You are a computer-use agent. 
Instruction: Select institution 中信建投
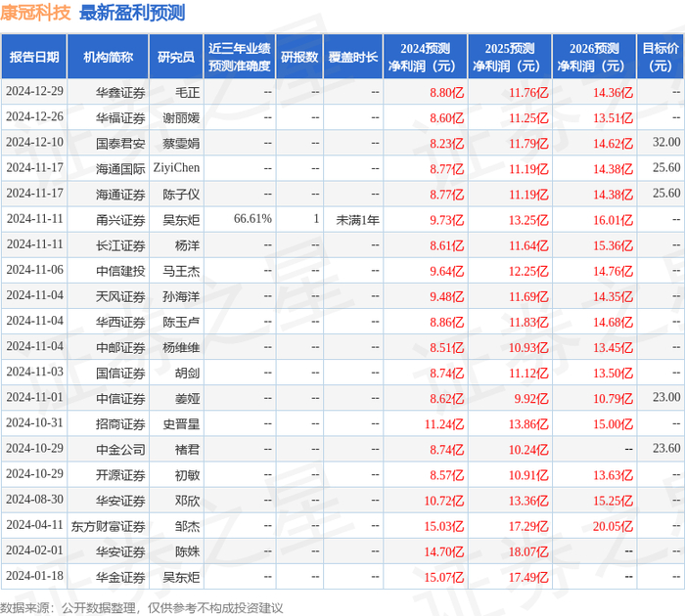pos(120,271)
